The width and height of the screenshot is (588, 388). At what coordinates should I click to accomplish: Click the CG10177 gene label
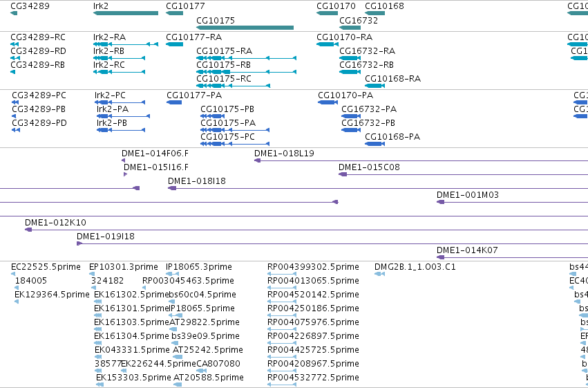[x=185, y=6]
